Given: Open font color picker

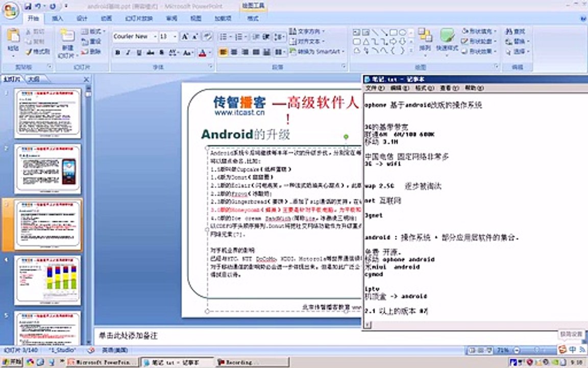Looking at the screenshot, I should [x=204, y=53].
